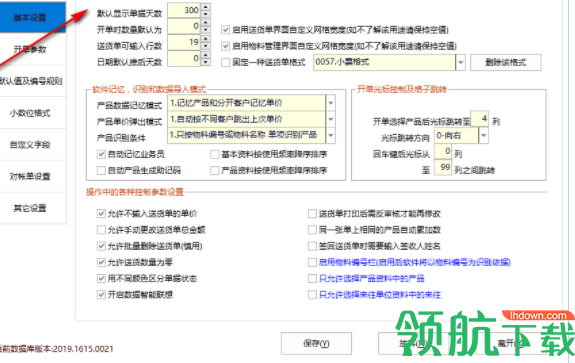Viewport: 575px width, 363px height.
Task: Switch to the 其它设置 tab
Action: [x=32, y=208]
